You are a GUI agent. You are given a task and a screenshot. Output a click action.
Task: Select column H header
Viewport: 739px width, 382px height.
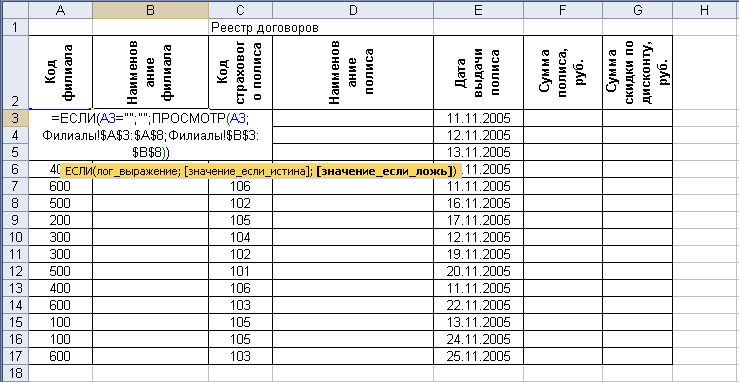tap(705, 11)
